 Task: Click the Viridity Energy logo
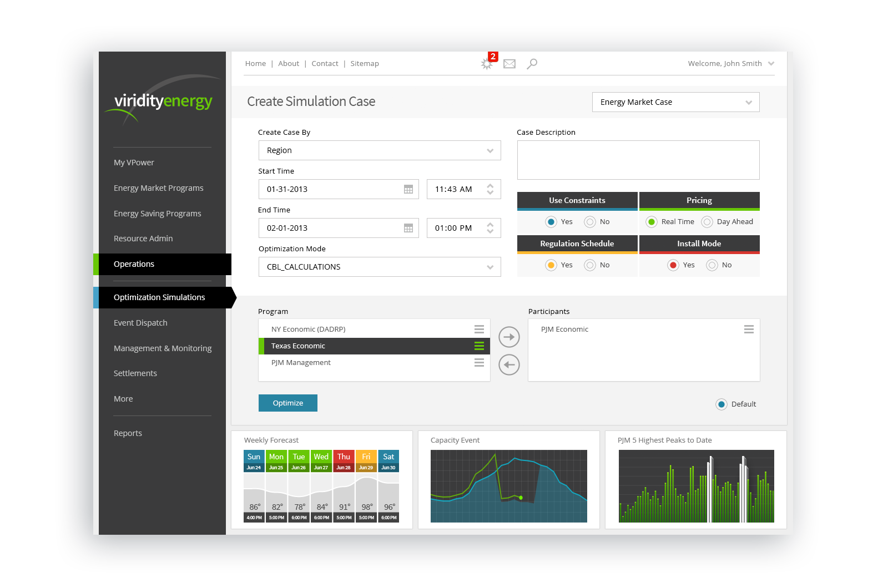coord(163,100)
